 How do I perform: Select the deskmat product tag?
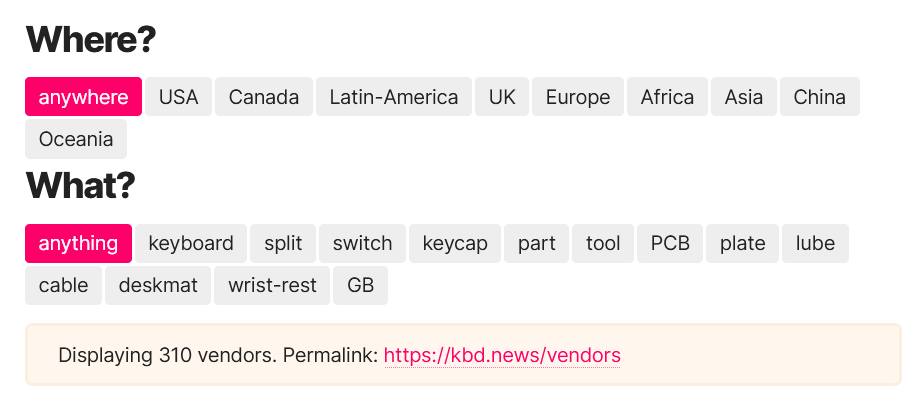(x=158, y=285)
